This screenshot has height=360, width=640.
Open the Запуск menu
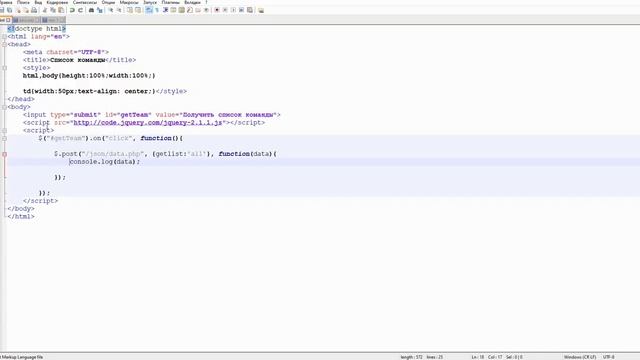[x=150, y=2]
